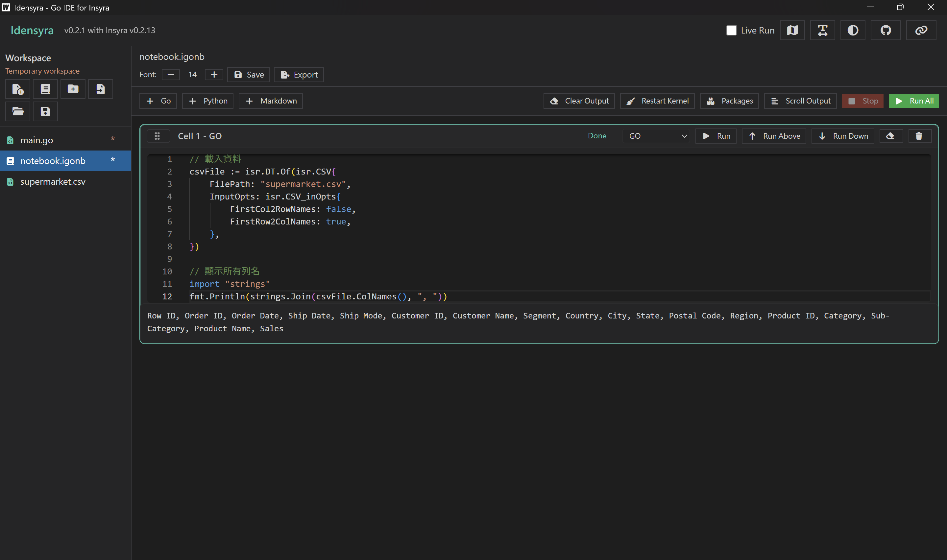Select supermarket.csv in the file list
This screenshot has height=560, width=947.
pyautogui.click(x=53, y=181)
